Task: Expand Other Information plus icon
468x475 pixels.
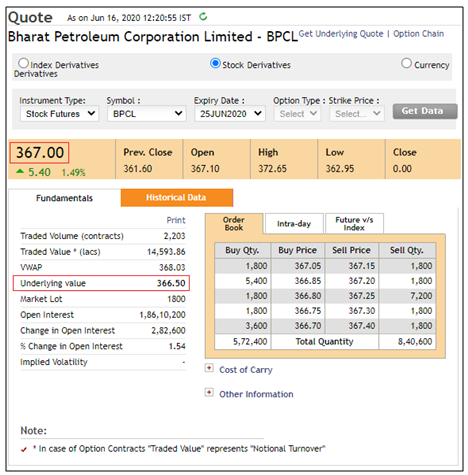Action: [x=209, y=392]
